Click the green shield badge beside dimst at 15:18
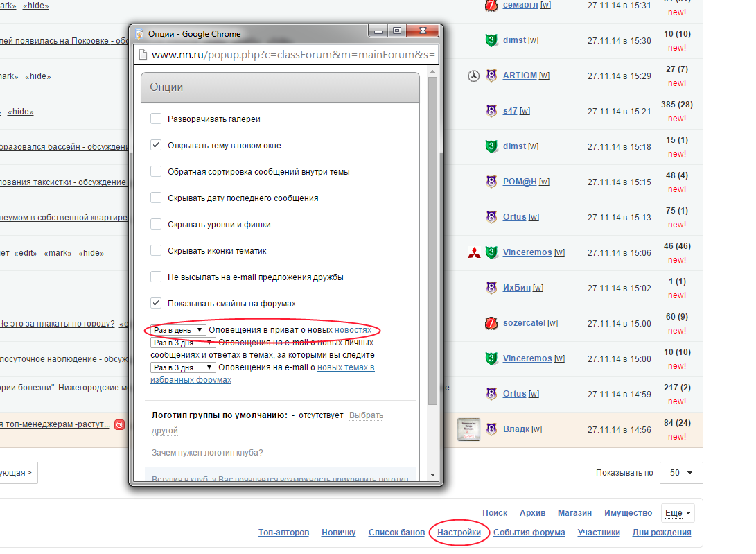 tap(491, 146)
